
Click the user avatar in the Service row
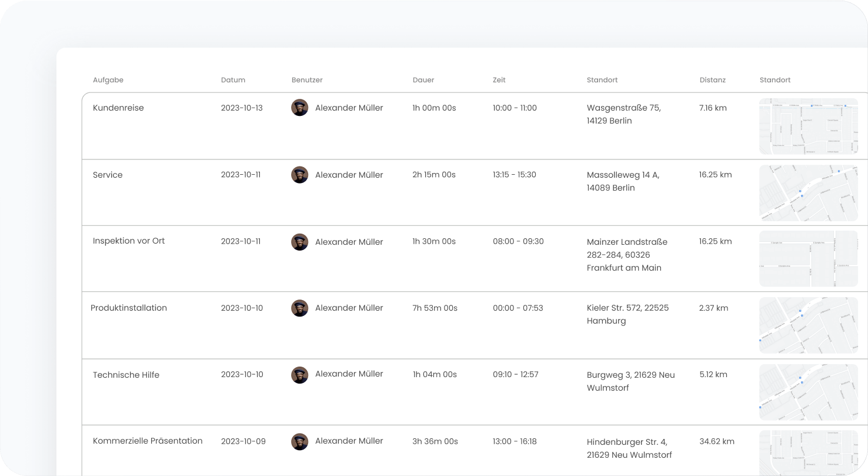(299, 175)
